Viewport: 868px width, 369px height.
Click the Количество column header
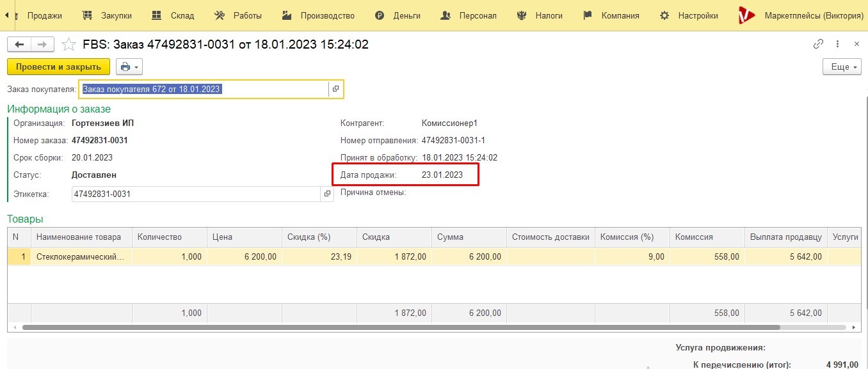point(170,237)
